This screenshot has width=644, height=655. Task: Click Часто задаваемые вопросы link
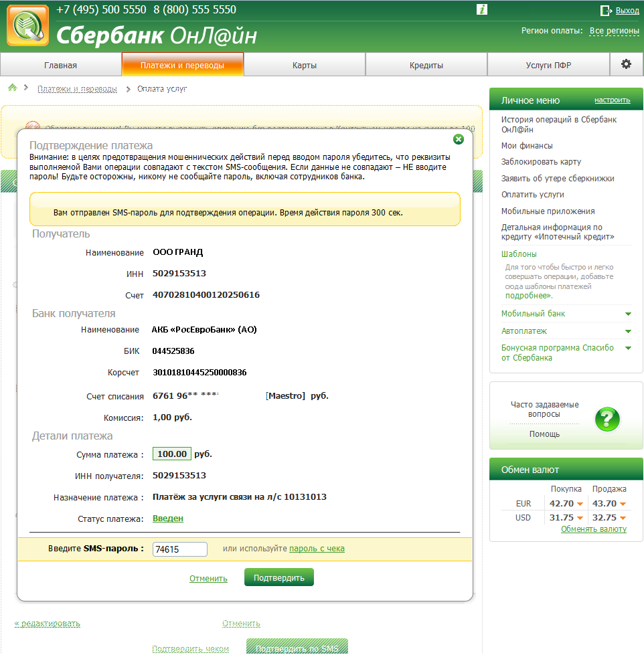pyautogui.click(x=544, y=409)
